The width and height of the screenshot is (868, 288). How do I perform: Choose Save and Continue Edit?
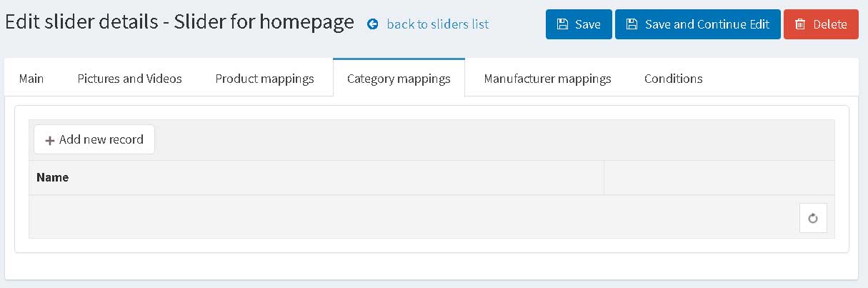[698, 24]
